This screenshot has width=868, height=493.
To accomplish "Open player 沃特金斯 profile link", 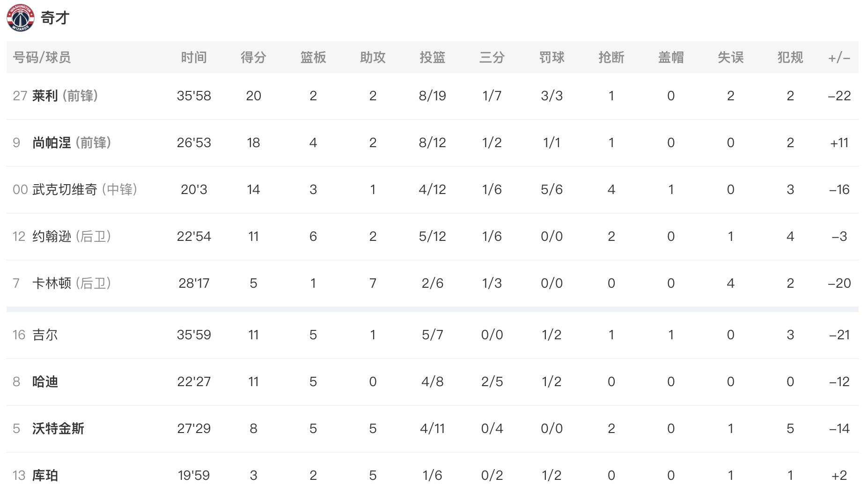I will (x=58, y=428).
